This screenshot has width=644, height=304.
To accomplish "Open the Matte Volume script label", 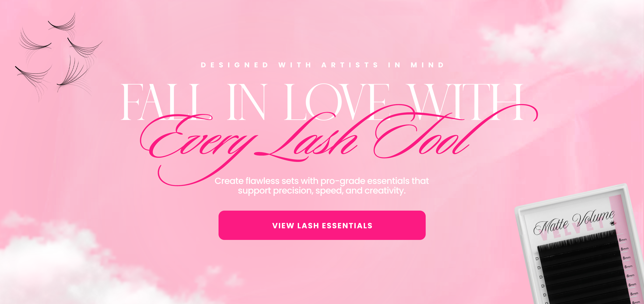I will coord(574,222).
